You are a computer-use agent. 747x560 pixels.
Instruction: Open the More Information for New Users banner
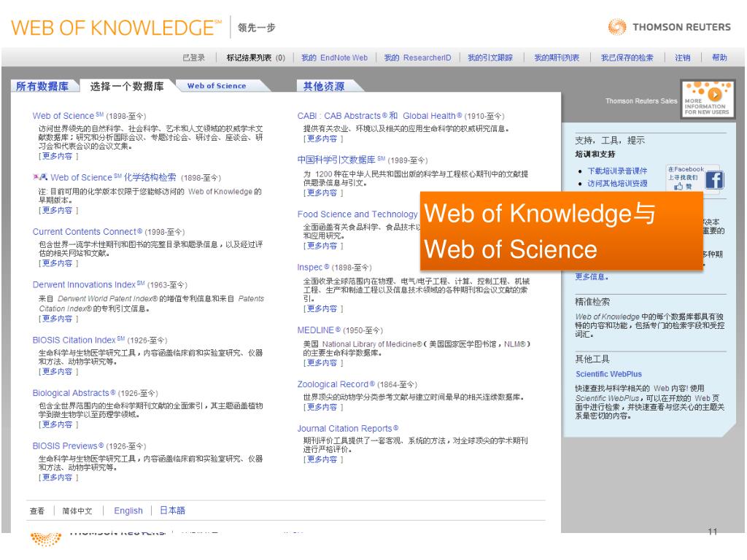(x=707, y=99)
